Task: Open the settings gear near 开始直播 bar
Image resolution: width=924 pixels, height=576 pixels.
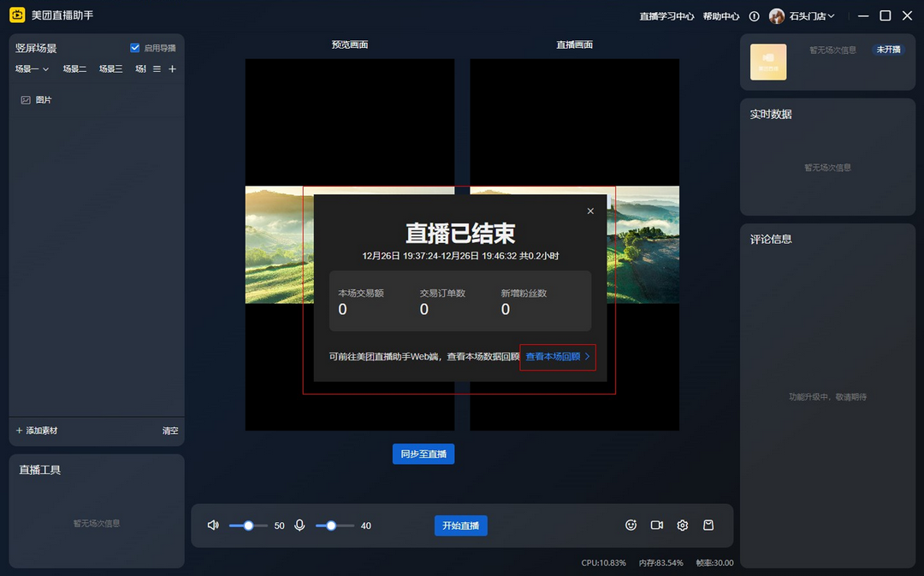Action: point(682,525)
